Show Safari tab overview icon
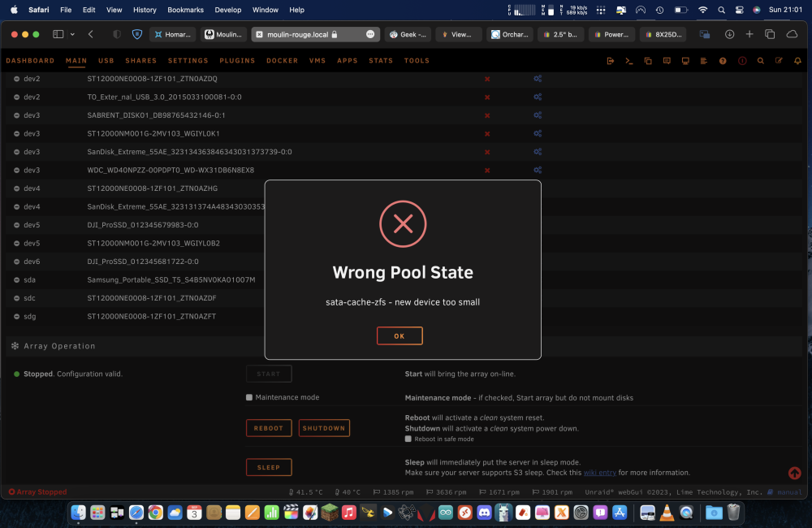The height and width of the screenshot is (528, 812). (x=770, y=34)
